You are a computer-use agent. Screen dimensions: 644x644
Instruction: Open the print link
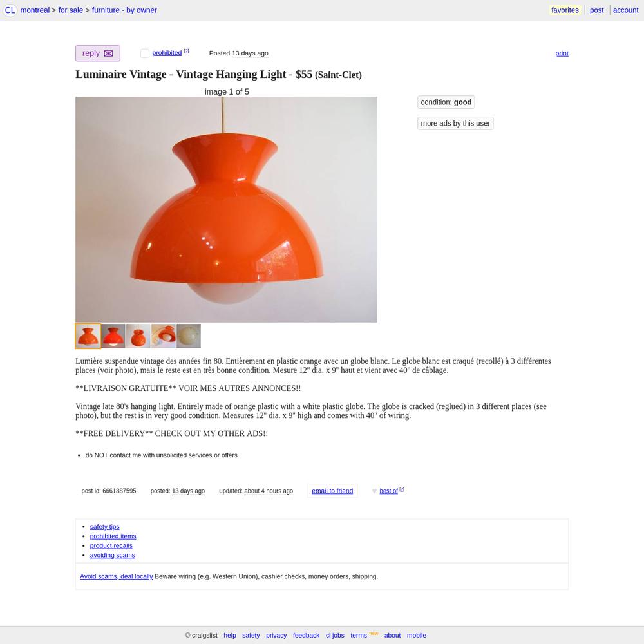click(x=562, y=53)
